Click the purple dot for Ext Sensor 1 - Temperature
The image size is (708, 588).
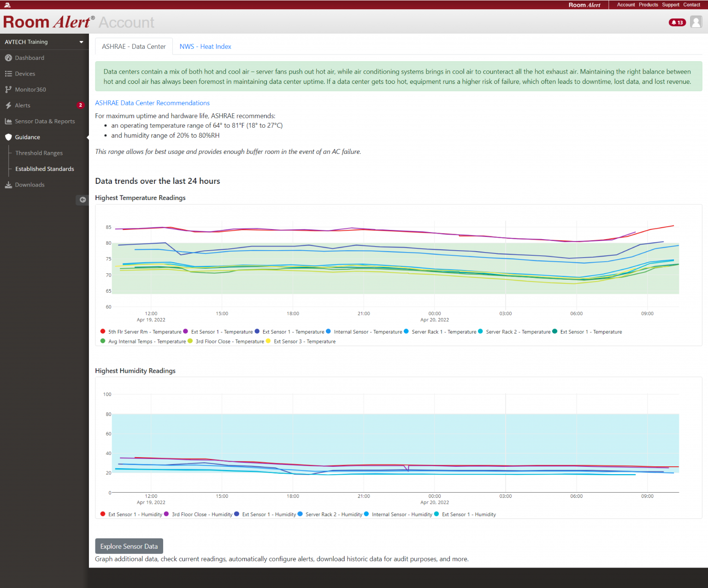pyautogui.click(x=185, y=331)
